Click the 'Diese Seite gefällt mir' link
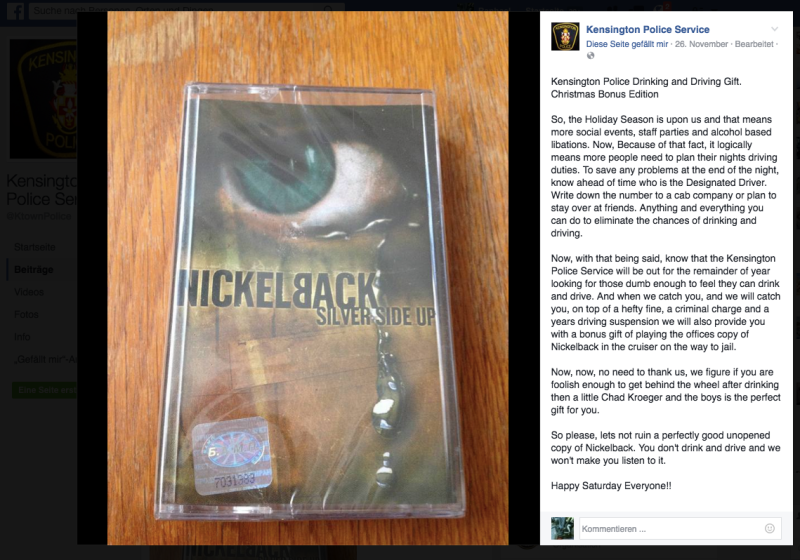 pyautogui.click(x=627, y=44)
